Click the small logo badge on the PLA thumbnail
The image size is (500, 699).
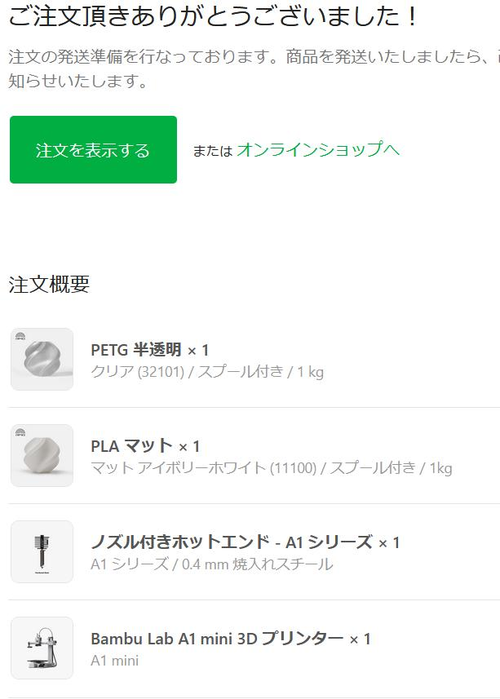click(x=20, y=432)
